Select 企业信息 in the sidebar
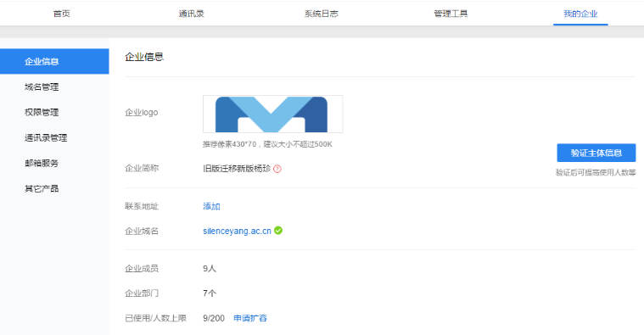 pos(54,62)
